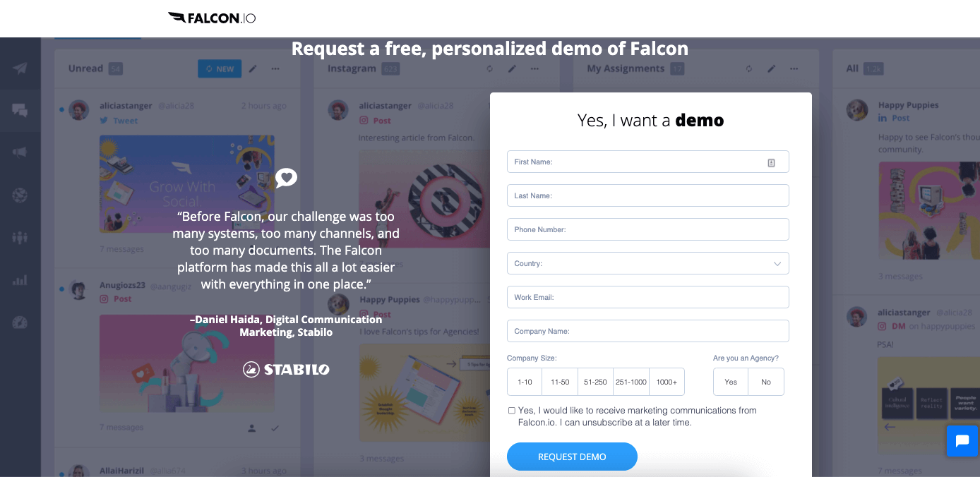This screenshot has width=980, height=477.
Task: Click the Company Name input
Action: (647, 331)
